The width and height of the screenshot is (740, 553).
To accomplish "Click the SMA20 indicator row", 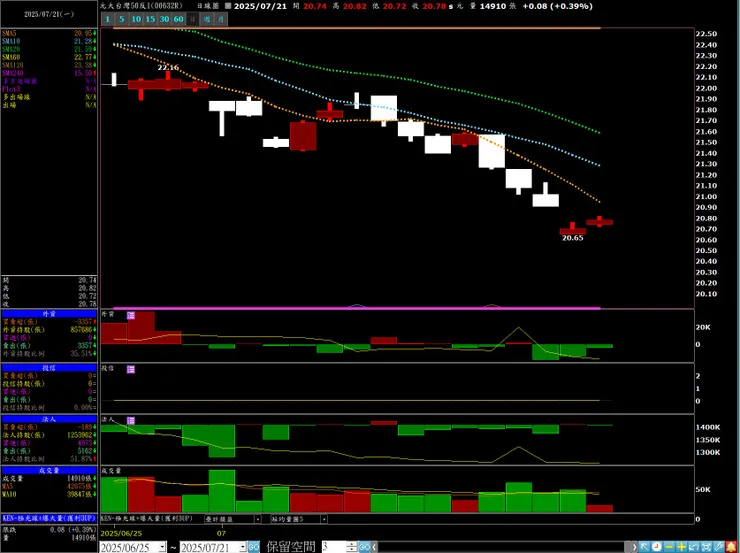I will 49,49.
